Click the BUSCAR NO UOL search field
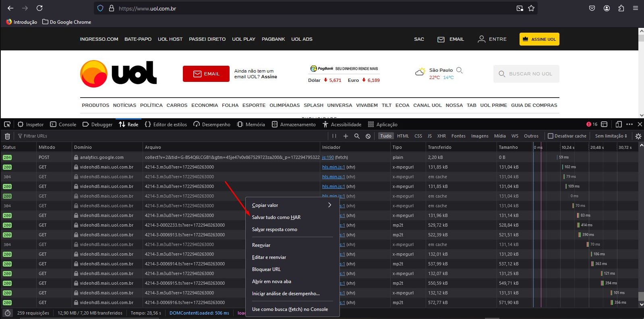The height and width of the screenshot is (319, 644). point(526,74)
